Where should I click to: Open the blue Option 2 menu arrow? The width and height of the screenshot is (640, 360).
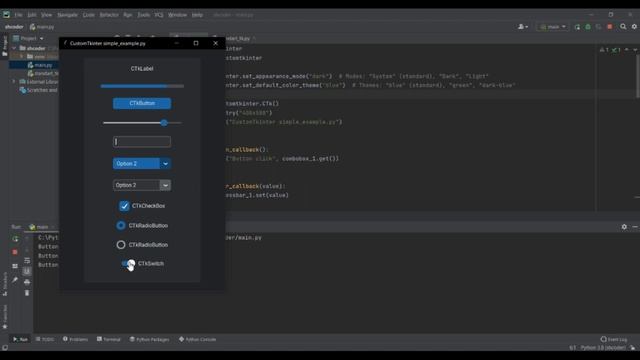pos(165,164)
